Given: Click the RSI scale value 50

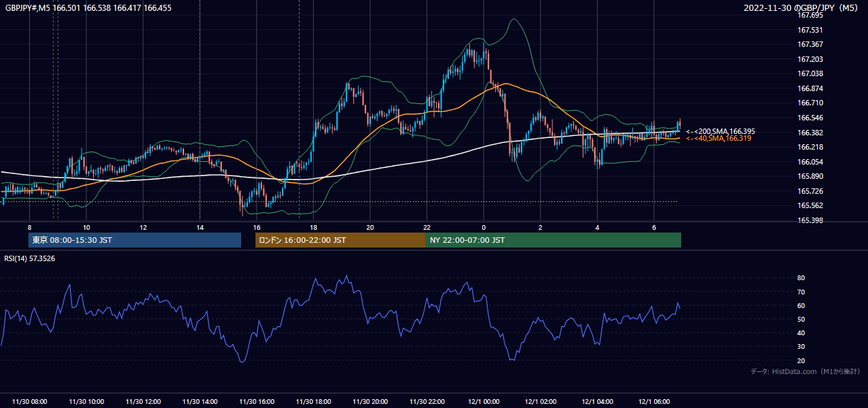Looking at the screenshot, I should tap(801, 319).
